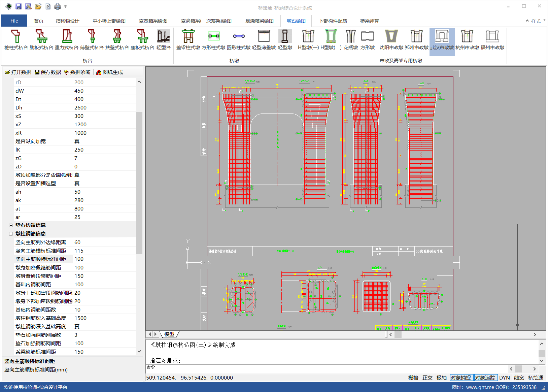Click the save icon in title bar

(x=19, y=6)
